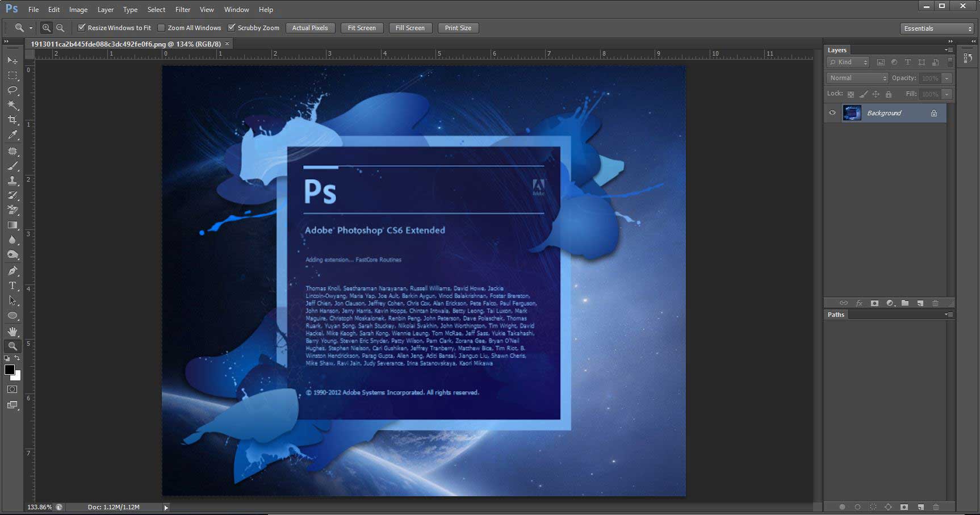Toggle lock all for the layer

coord(889,94)
